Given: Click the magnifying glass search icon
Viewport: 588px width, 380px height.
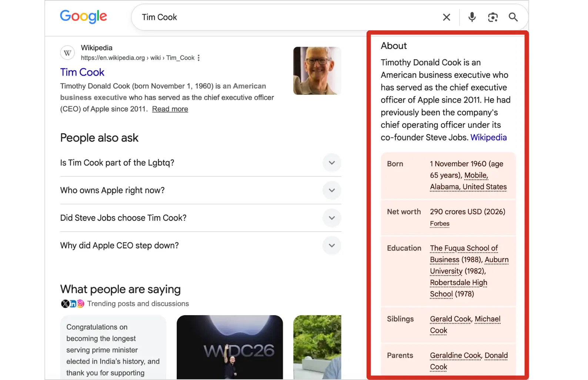Looking at the screenshot, I should [x=513, y=17].
